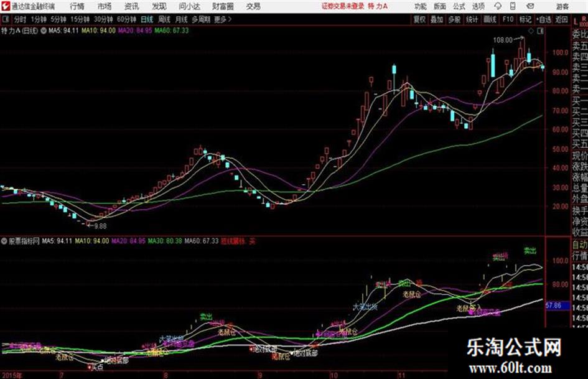Image resolution: width=588 pixels, height=379 pixels.
Task: Click the 多股 multi-stock toolbar button
Action: pos(454,19)
